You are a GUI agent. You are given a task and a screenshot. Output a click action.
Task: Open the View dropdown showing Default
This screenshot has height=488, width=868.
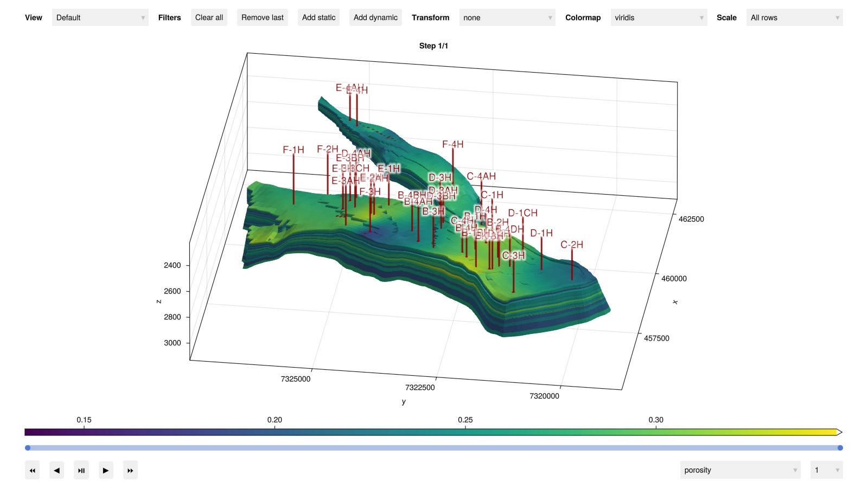(x=100, y=17)
